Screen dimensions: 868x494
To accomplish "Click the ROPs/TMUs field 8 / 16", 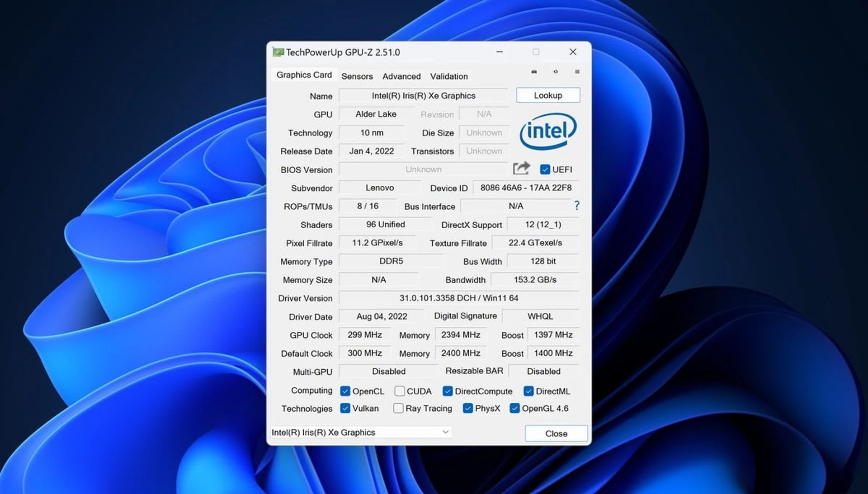I will point(368,206).
